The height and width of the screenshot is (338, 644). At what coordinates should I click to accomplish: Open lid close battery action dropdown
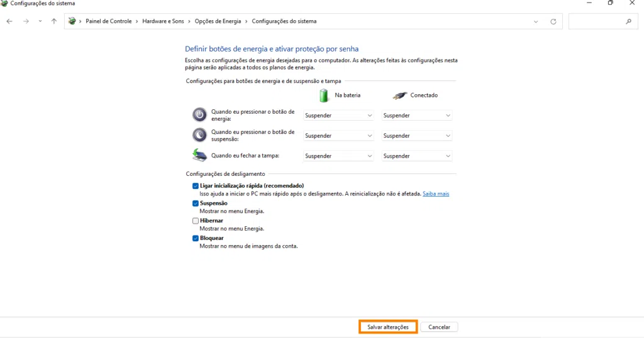coord(338,156)
